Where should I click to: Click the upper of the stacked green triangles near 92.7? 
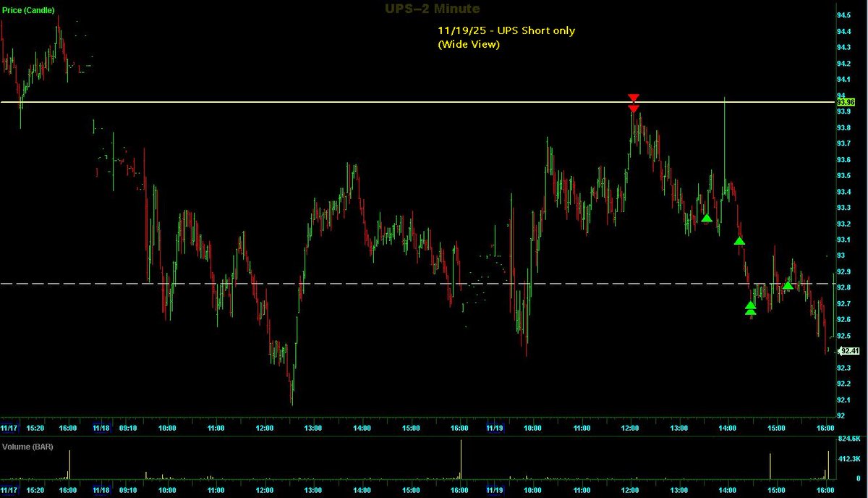[751, 305]
